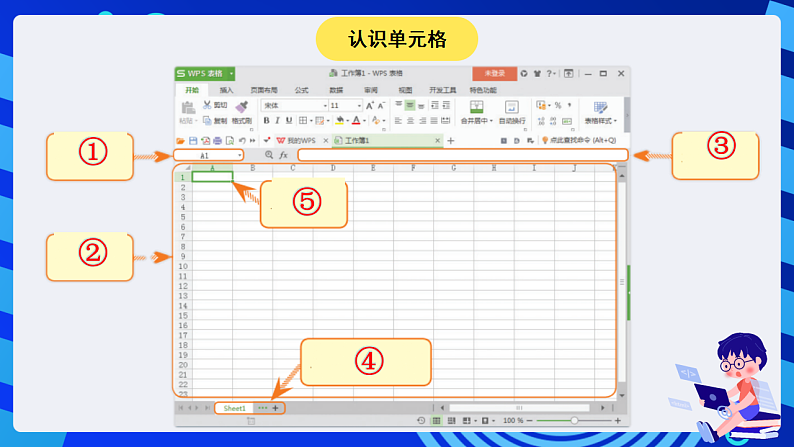The width and height of the screenshot is (794, 447).
Task: Toggle left horizontal alignment
Action: point(398,120)
